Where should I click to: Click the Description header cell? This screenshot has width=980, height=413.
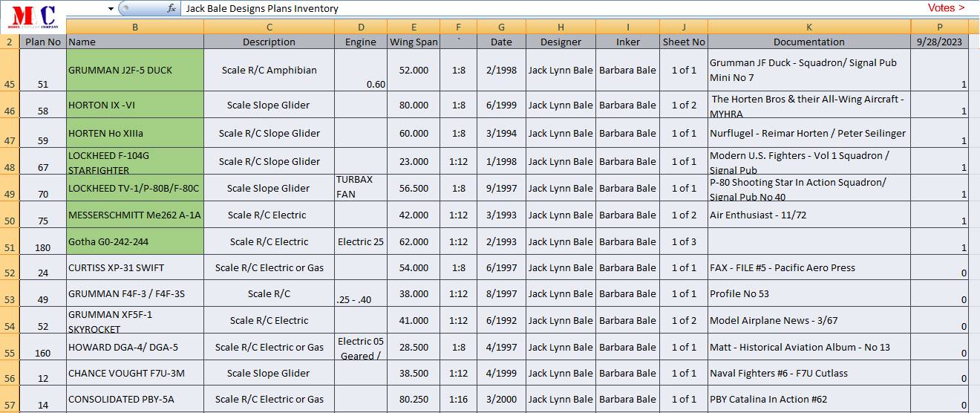coord(269,42)
